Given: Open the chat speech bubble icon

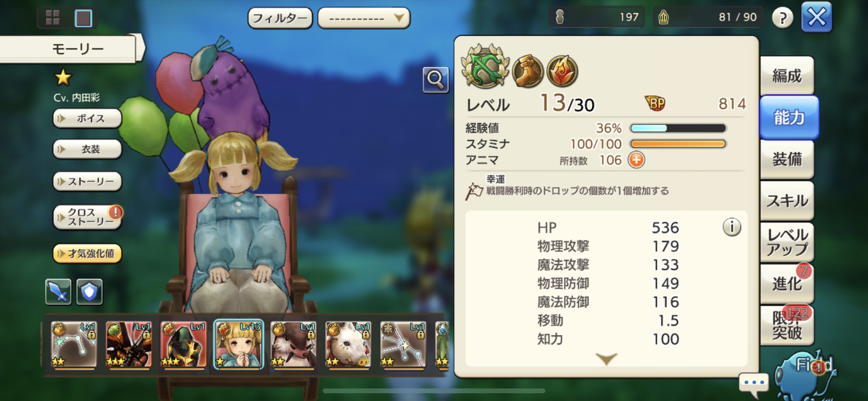Looking at the screenshot, I should click(753, 383).
